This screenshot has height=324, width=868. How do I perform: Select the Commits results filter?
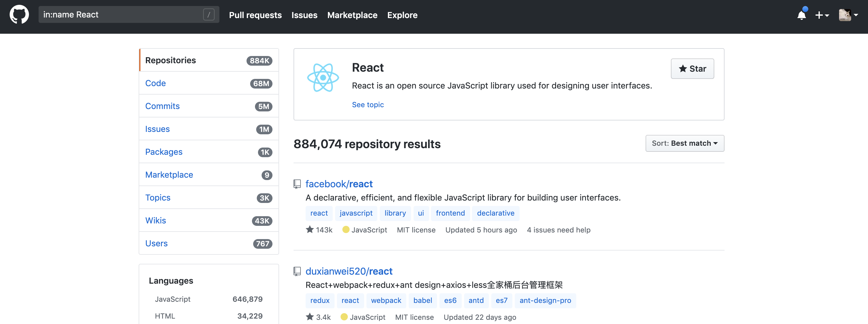[x=209, y=106]
